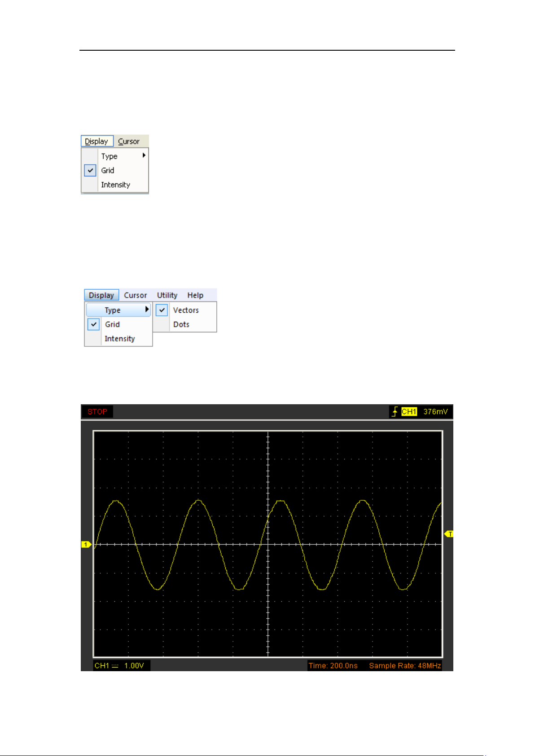The width and height of the screenshot is (535, 756).
Task: Click the yellow channel 1 ground marker
Action: pos(86,544)
